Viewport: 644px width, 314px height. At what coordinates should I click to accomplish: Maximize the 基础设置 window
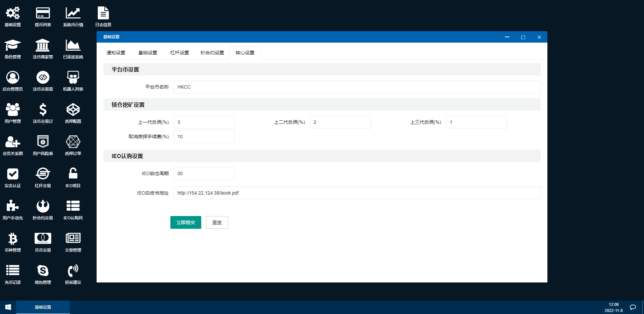[x=523, y=37]
